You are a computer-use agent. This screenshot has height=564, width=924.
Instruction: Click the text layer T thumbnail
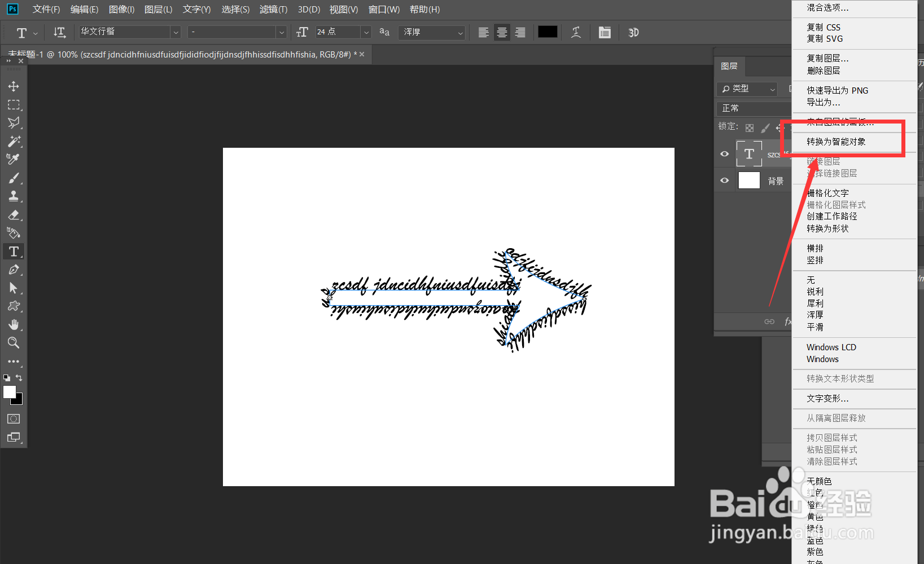pyautogui.click(x=749, y=153)
